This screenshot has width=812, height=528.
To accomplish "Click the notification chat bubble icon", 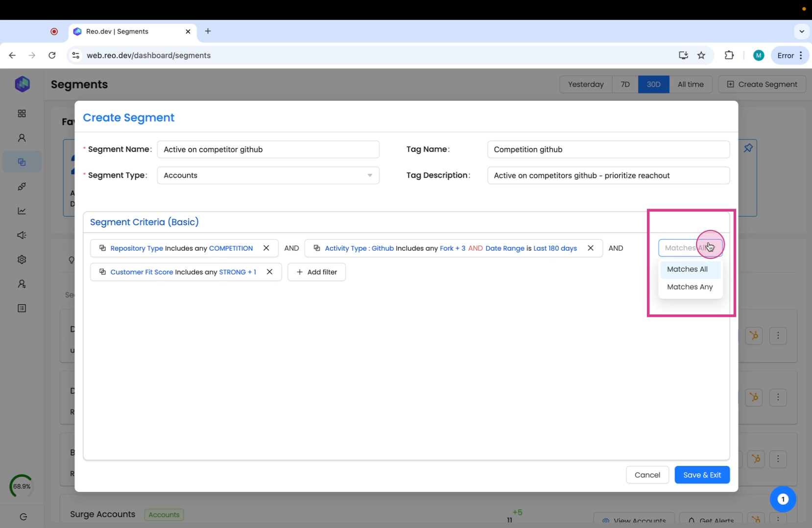I will (x=783, y=499).
